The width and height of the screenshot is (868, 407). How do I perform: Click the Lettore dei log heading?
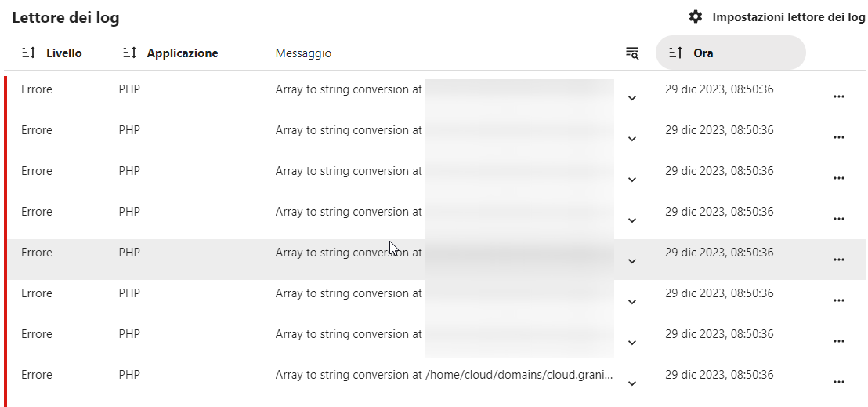66,18
